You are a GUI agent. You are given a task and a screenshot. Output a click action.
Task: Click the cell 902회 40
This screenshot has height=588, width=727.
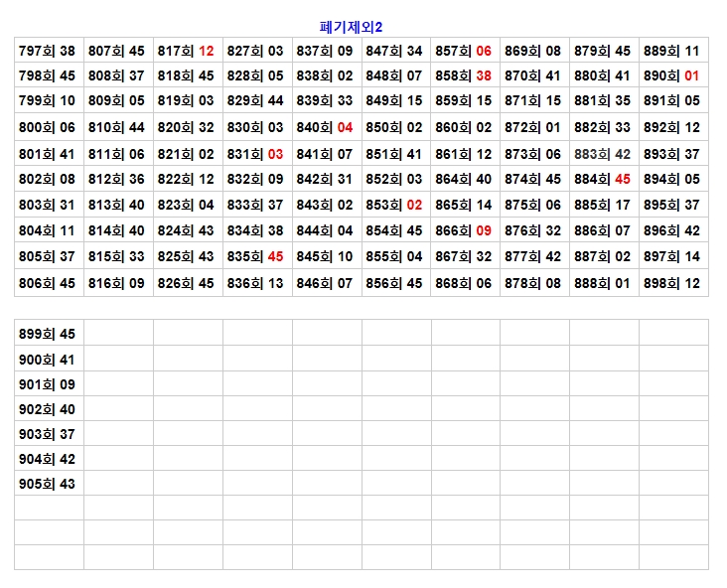pyautogui.click(x=48, y=409)
